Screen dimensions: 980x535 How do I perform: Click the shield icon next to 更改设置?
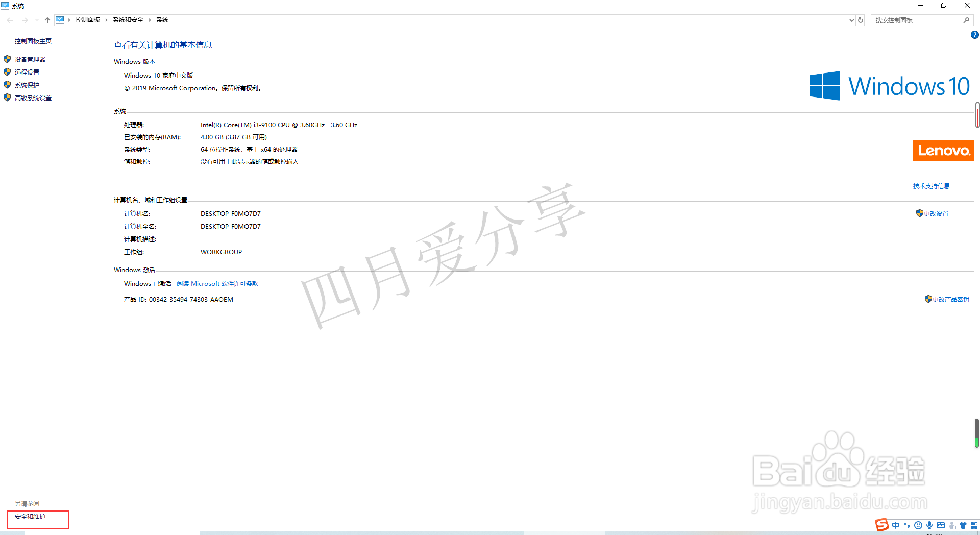tap(920, 213)
